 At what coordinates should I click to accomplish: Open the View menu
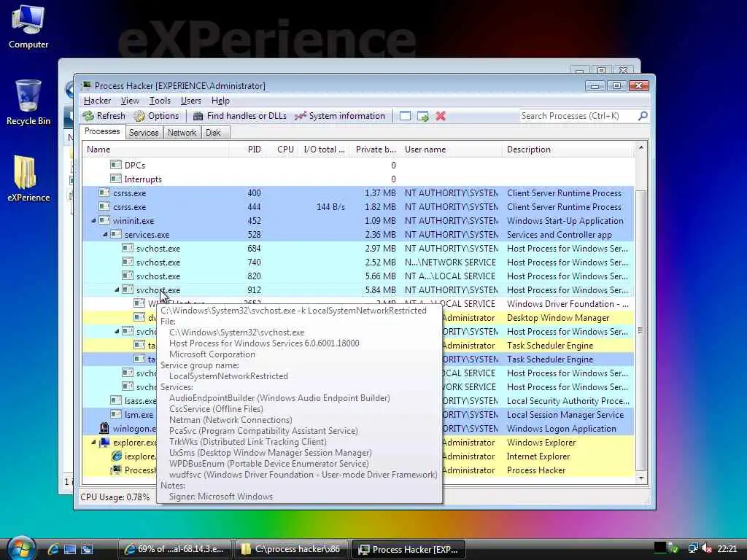130,101
